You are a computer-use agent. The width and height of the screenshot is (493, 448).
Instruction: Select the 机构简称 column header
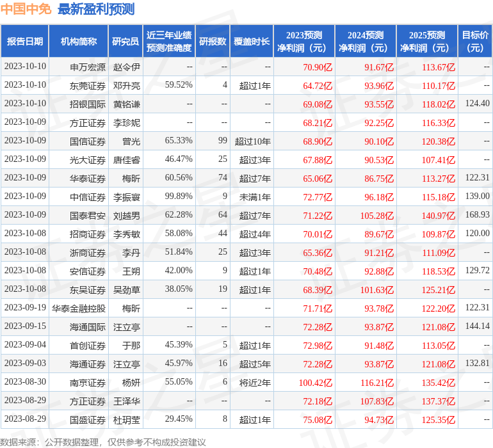coord(79,41)
